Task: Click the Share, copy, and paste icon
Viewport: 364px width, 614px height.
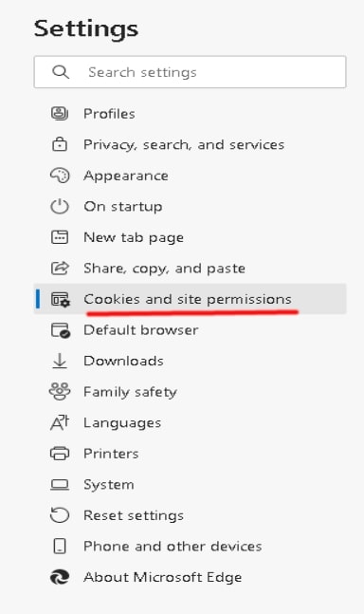Action: click(x=60, y=269)
